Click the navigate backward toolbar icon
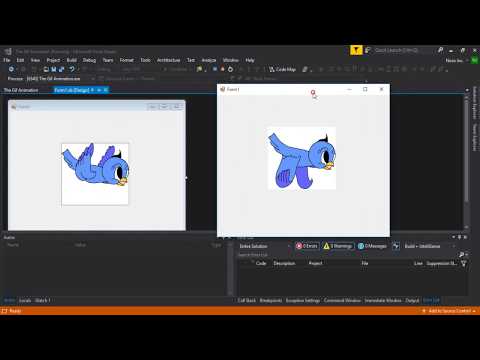The image size is (480, 360). (x=11, y=69)
